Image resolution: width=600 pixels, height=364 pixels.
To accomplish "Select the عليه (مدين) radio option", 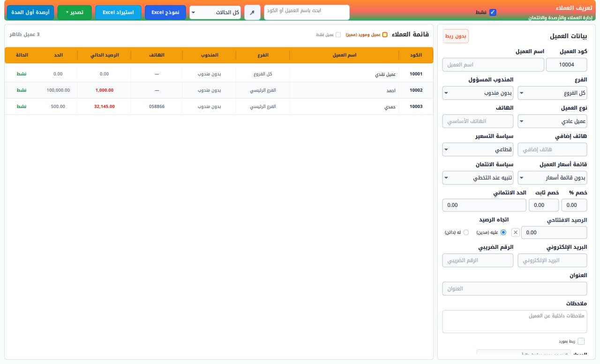I will [x=503, y=232].
